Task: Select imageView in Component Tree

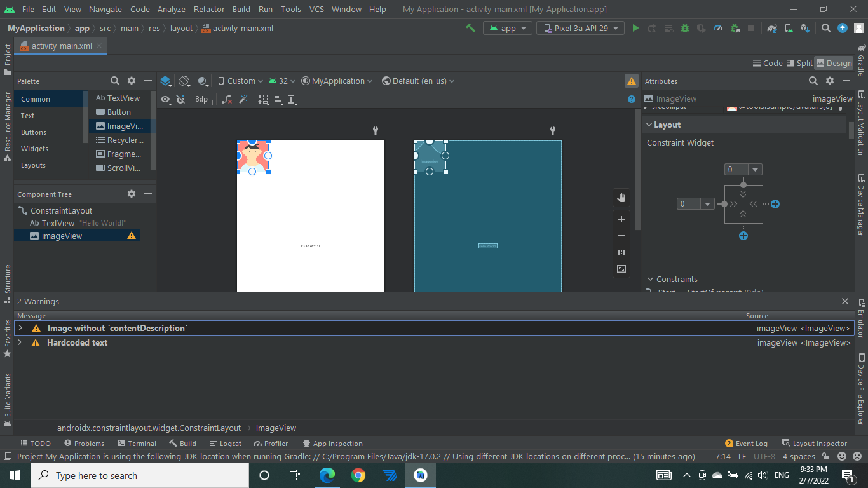Action: coord(76,236)
